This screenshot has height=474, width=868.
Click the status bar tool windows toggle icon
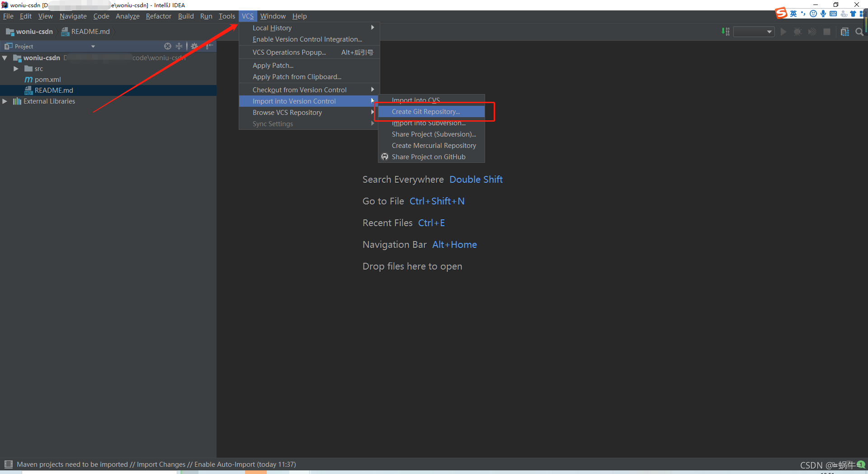8,464
